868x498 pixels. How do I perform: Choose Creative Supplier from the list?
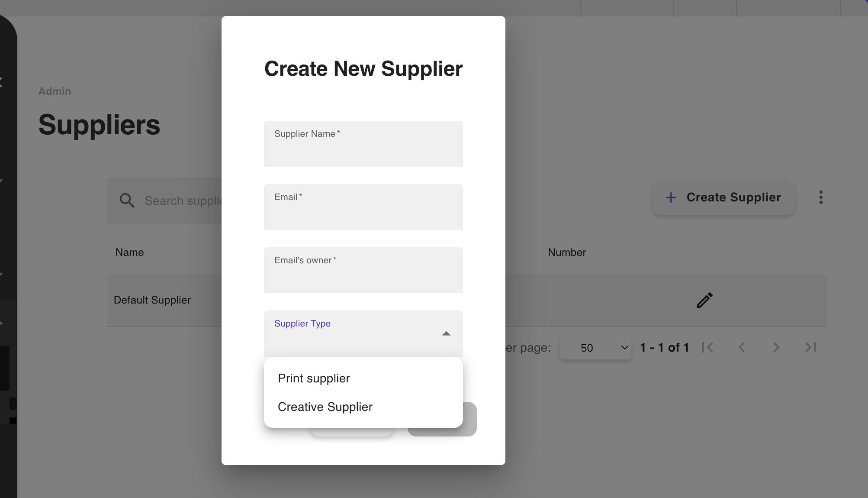pyautogui.click(x=325, y=407)
